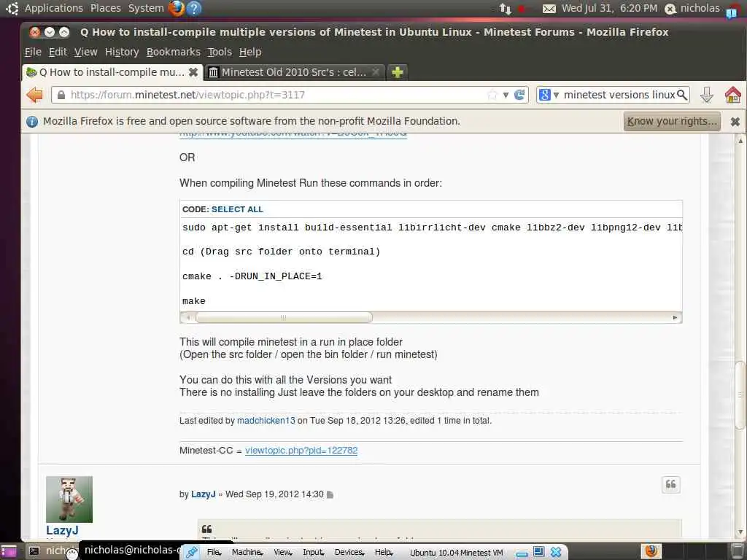Image resolution: width=747 pixels, height=560 pixels.
Task: Open the mail envelope indicator
Action: (549, 9)
